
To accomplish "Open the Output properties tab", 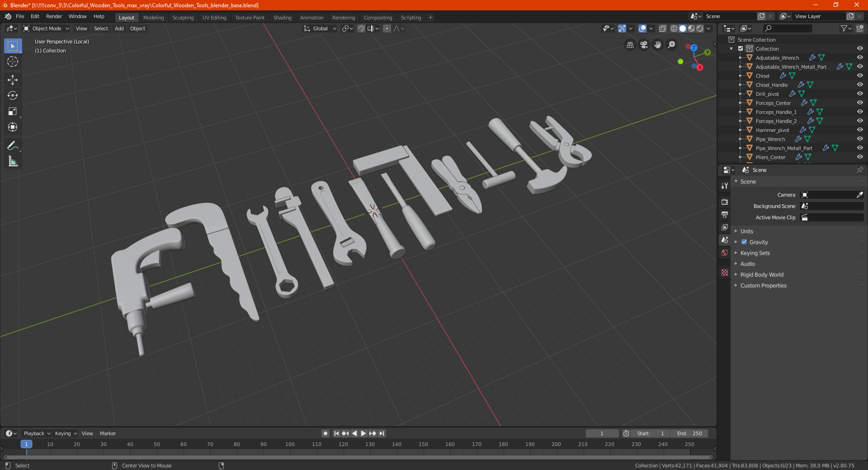I will pos(725,214).
